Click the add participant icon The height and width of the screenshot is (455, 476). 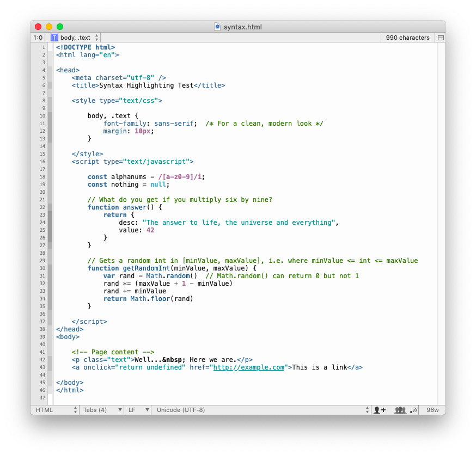click(x=380, y=410)
